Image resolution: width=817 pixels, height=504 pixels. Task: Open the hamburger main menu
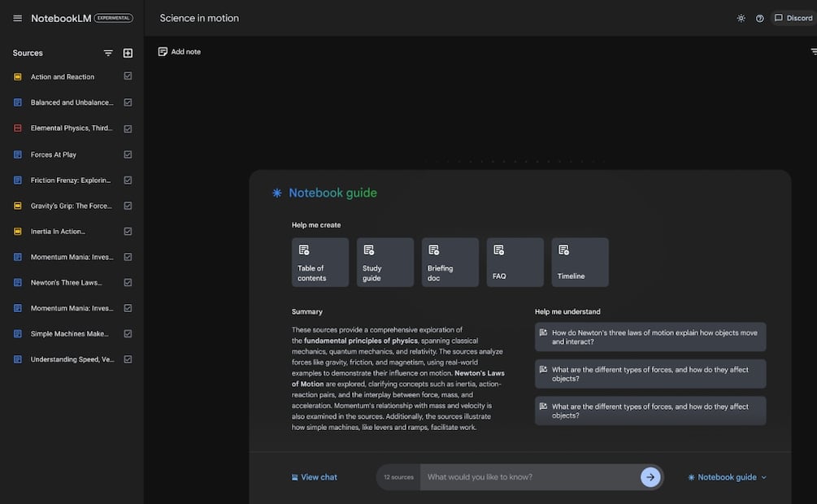pos(18,18)
